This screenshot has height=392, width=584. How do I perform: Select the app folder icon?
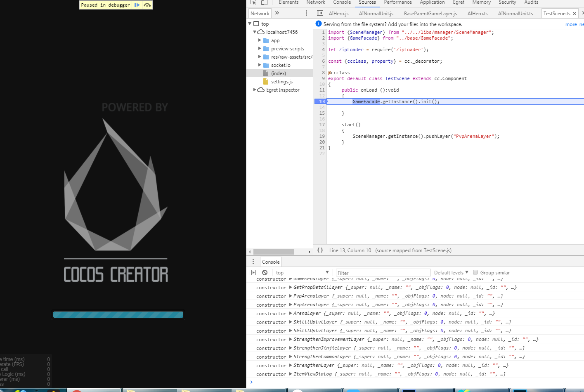pyautogui.click(x=266, y=40)
